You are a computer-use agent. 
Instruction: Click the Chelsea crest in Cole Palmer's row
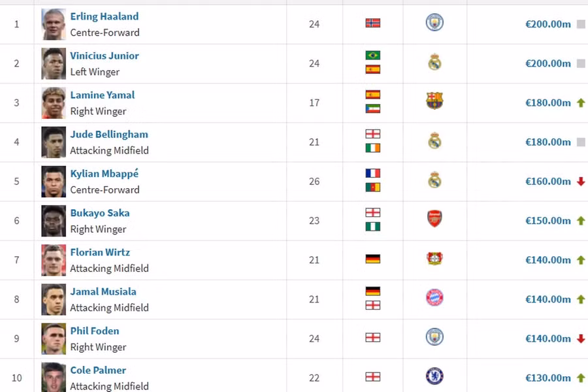pos(434,376)
